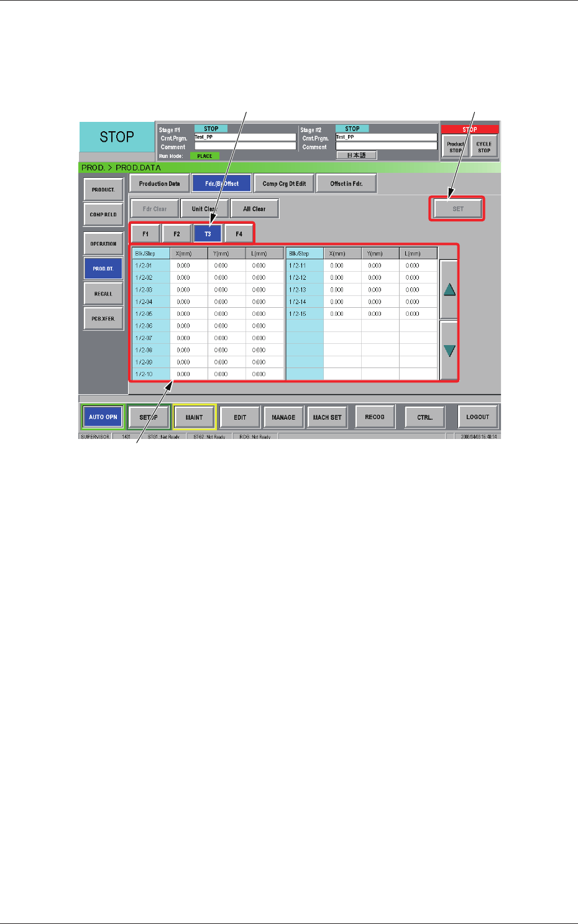Image resolution: width=578 pixels, height=924 pixels.
Task: Click the MANAGE mode button
Action: [283, 417]
